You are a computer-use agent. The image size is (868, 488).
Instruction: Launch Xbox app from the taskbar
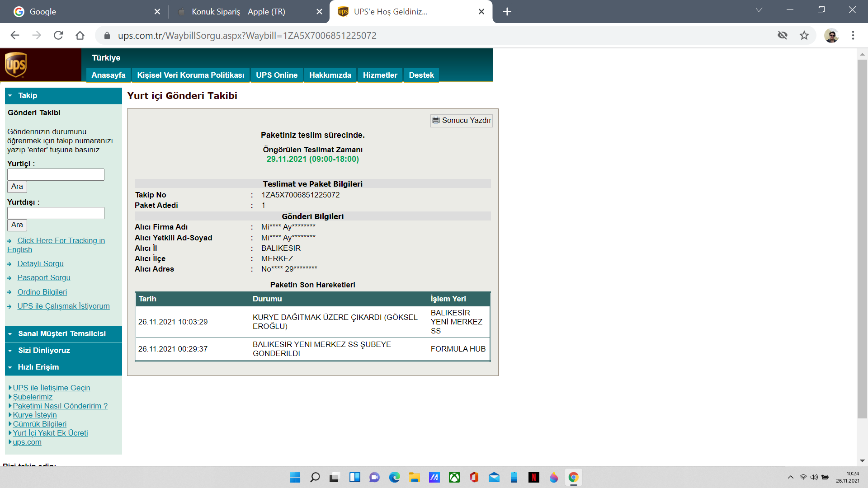[x=454, y=478]
